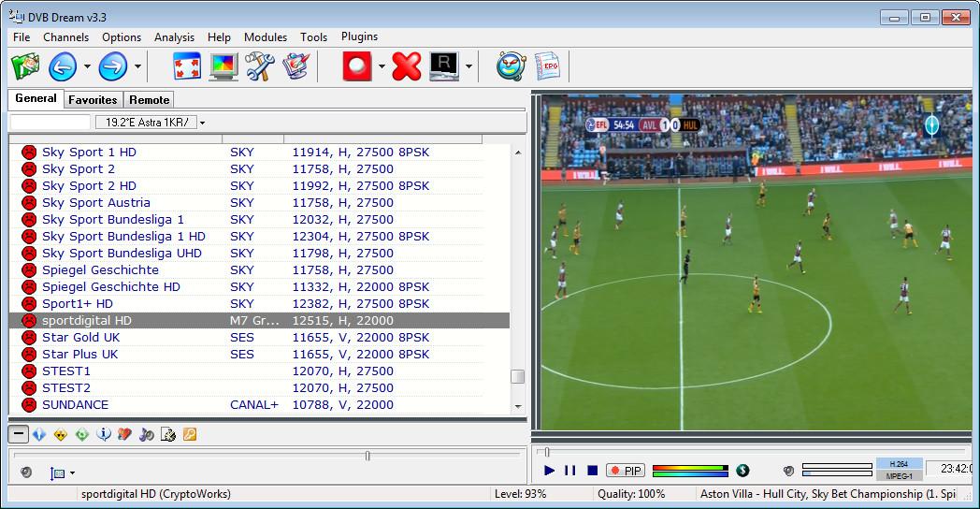Expand the panel layout dropdown arrow
The width and height of the screenshot is (980, 509).
73,473
